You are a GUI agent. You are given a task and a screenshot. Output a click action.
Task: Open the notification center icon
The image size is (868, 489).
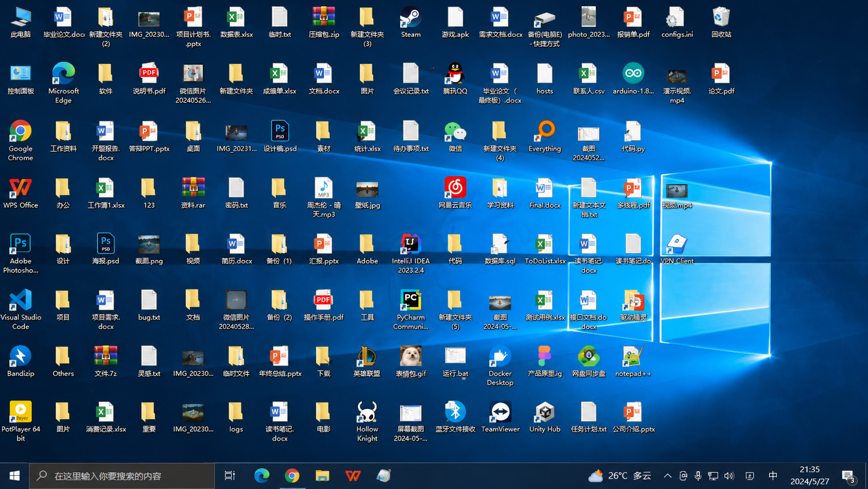pos(848,475)
